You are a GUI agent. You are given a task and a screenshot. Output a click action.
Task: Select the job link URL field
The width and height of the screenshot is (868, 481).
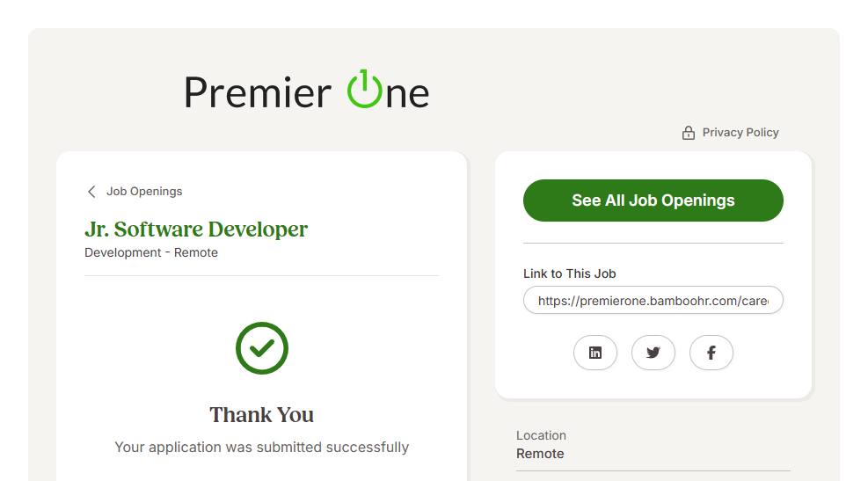(x=653, y=301)
